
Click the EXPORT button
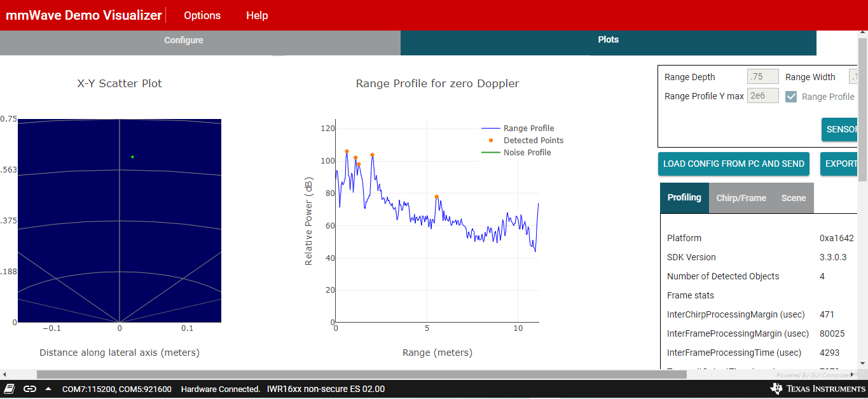[x=839, y=164]
